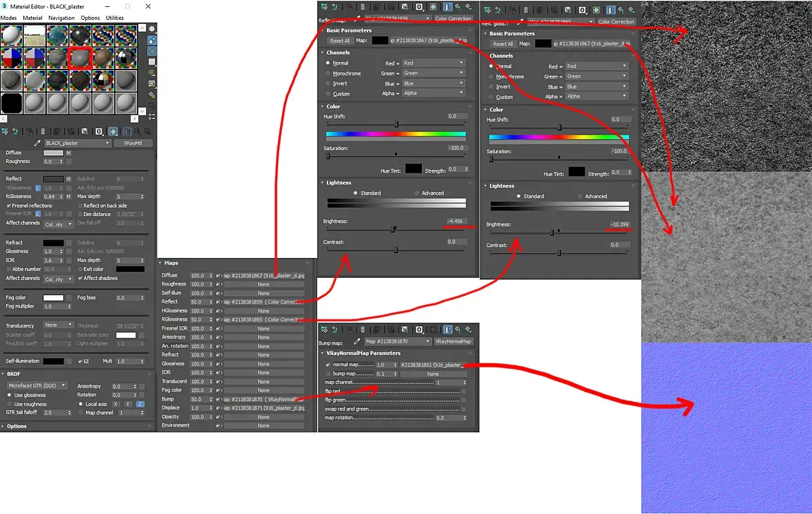Image resolution: width=812 pixels, height=514 pixels.
Task: Click Select by Material icon beside sample slots
Action: pyautogui.click(x=151, y=105)
